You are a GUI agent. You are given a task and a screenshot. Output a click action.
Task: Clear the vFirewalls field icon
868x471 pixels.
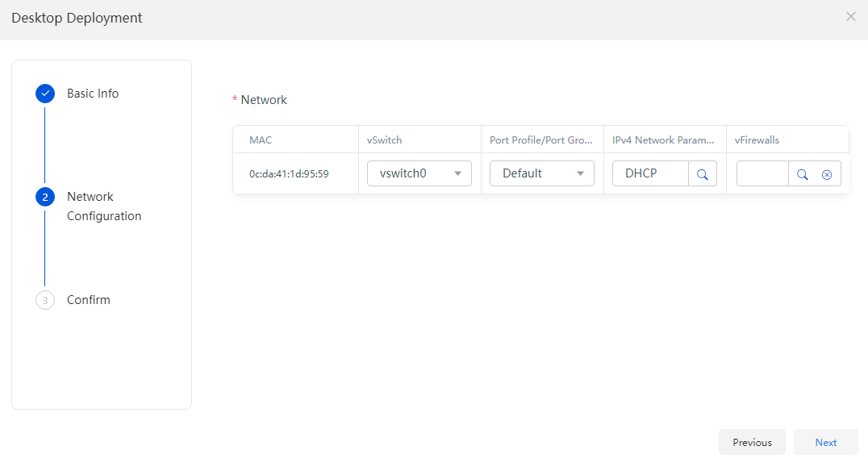pos(827,174)
